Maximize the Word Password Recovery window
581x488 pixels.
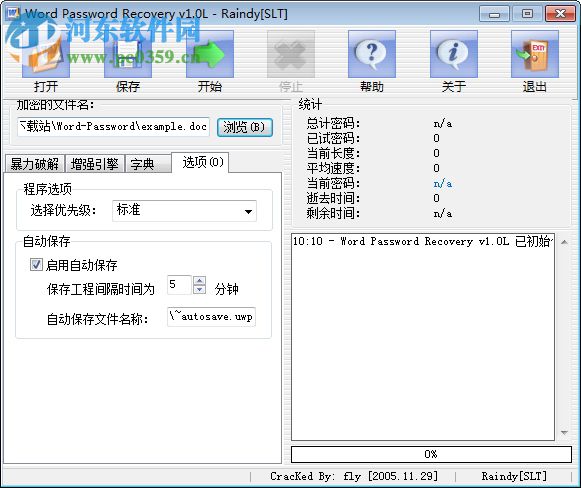[527, 14]
